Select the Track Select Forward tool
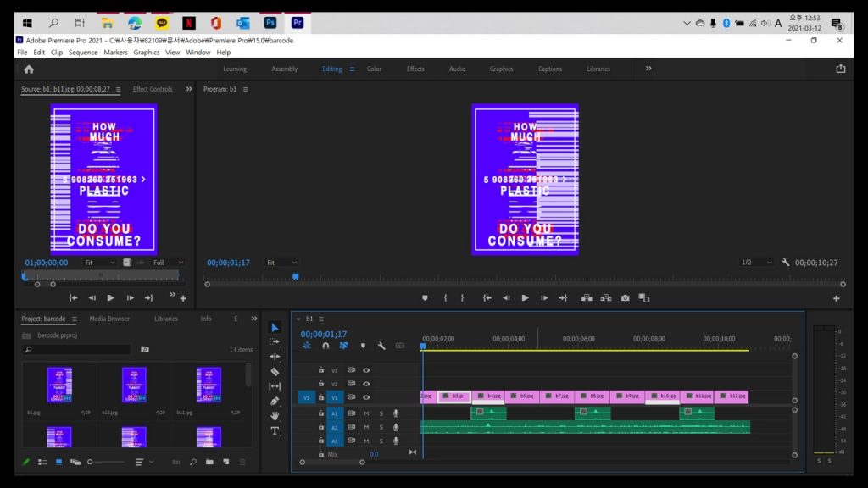Image resolution: width=868 pixels, height=488 pixels. (275, 342)
